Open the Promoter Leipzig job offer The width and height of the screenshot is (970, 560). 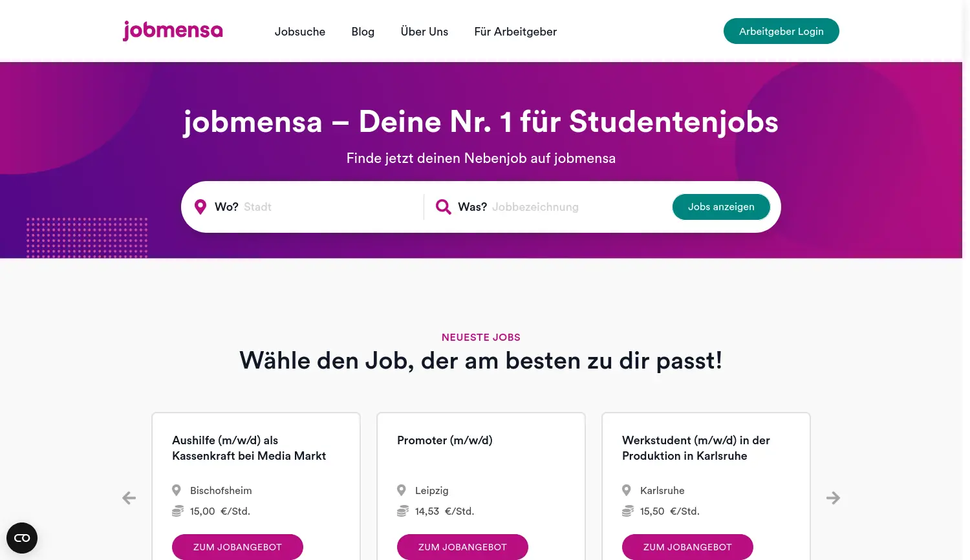tap(462, 546)
